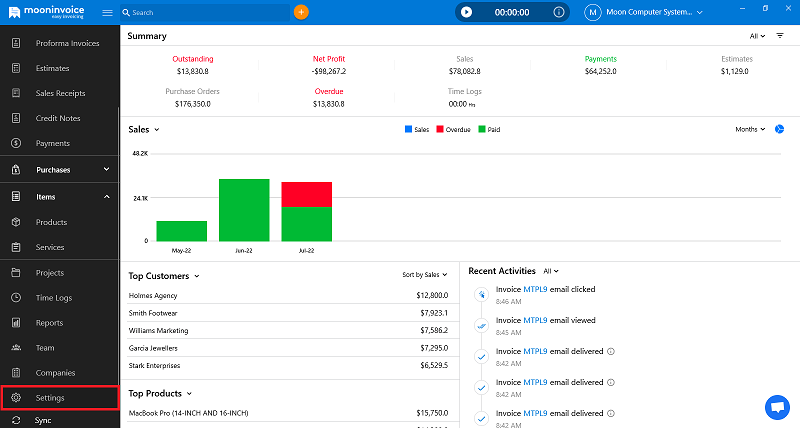Click the orange plus create button
The image size is (800, 428).
click(301, 12)
